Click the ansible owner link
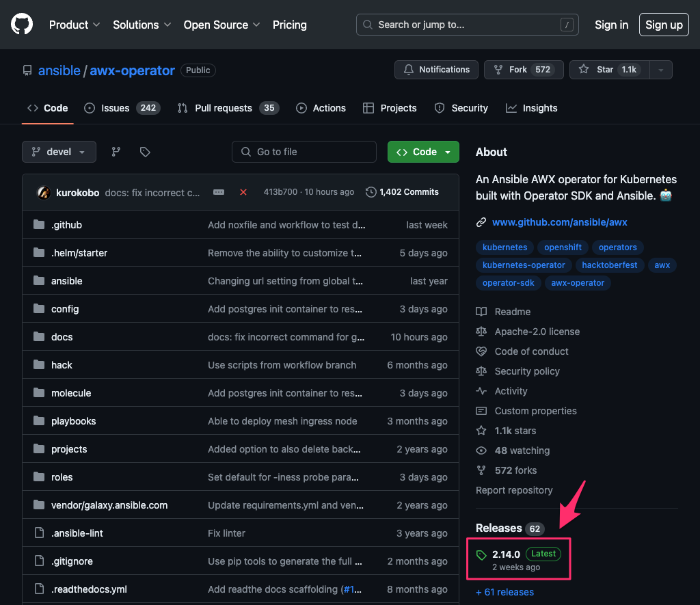700x605 pixels. [59, 70]
